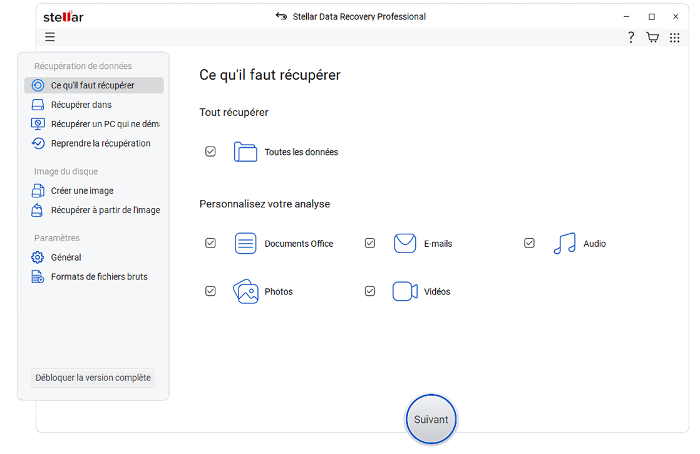700x454 pixels.
Task: Click the Toutes les données folder icon
Action: coord(245,152)
